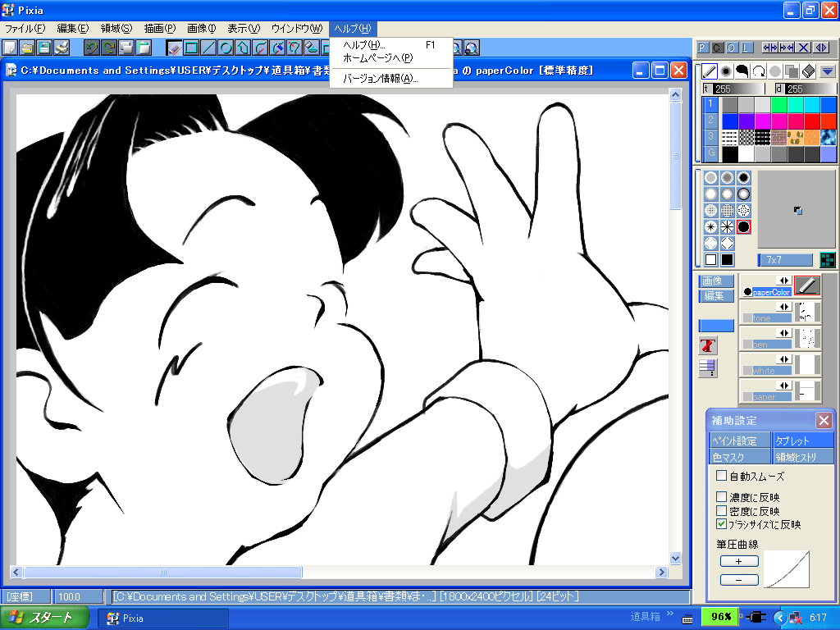Choose the airbrush soft dot tool
The height and width of the screenshot is (630, 840).
tap(726, 71)
